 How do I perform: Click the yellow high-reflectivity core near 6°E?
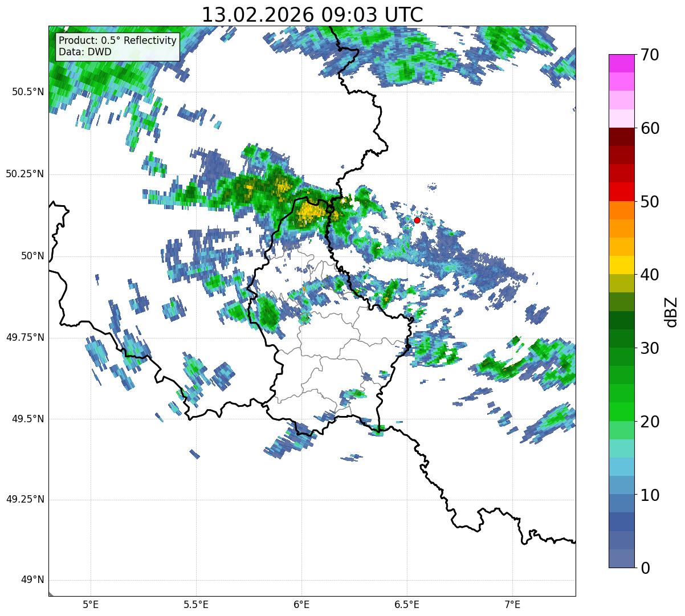[x=310, y=212]
